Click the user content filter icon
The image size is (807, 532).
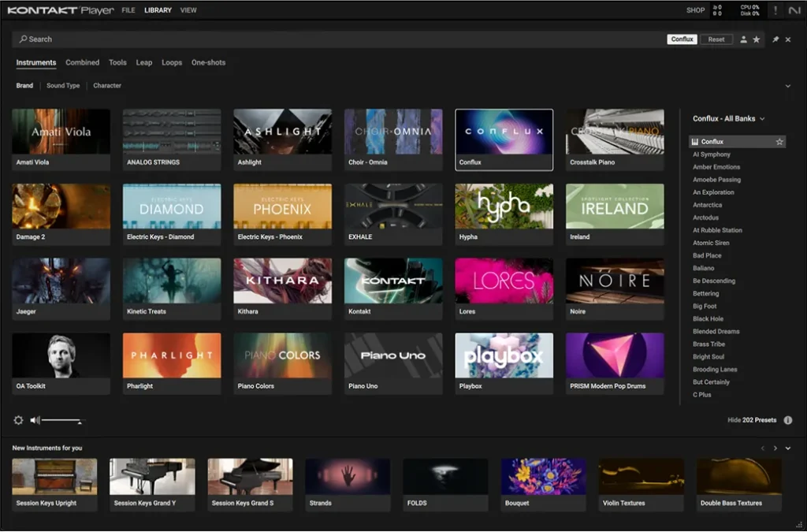(743, 39)
